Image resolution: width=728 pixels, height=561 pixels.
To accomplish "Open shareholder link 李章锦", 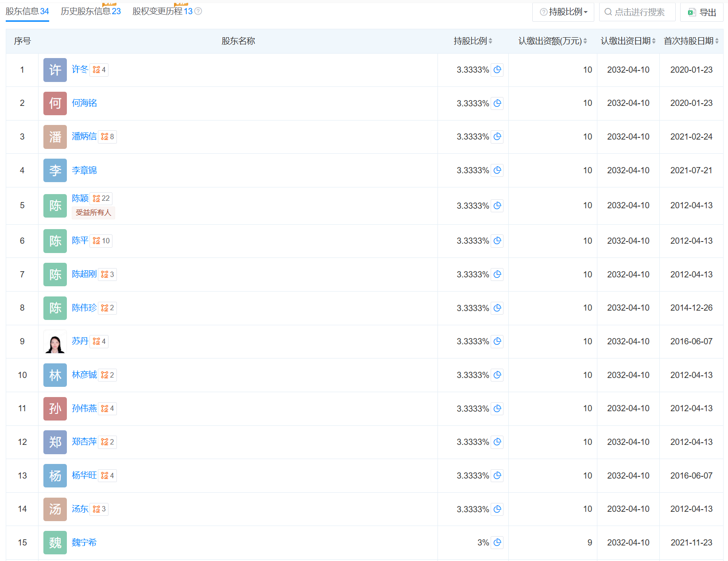I will (84, 171).
